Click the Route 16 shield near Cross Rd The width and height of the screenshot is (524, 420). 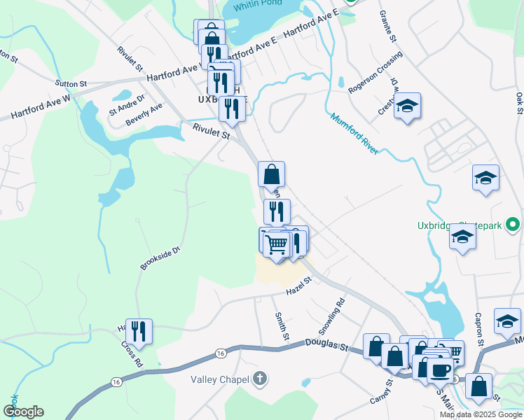116,382
